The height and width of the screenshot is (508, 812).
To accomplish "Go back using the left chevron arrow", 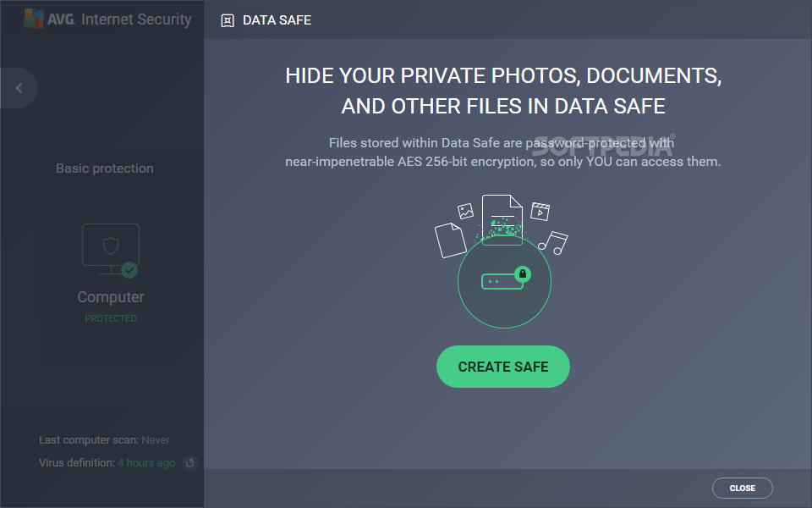I will 19,88.
